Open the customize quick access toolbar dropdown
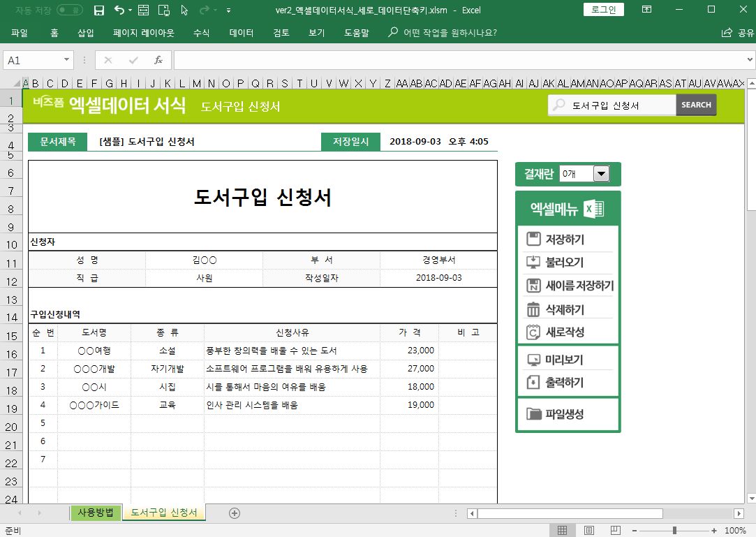This screenshot has height=537, width=756. 229,10
